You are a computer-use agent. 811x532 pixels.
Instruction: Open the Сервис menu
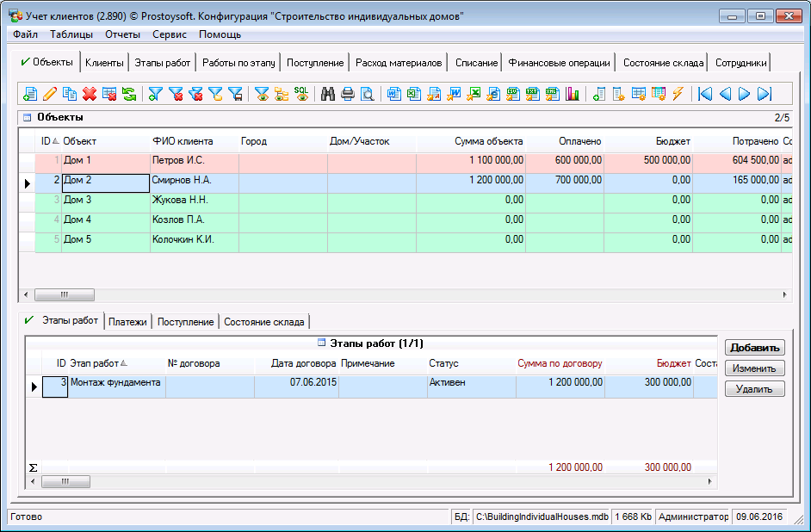click(170, 34)
